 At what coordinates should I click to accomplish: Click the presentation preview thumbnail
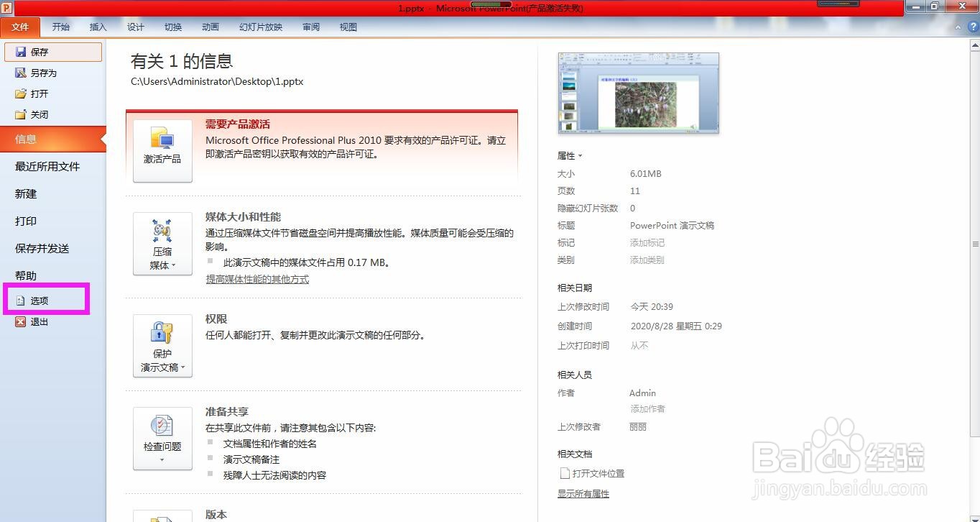tap(639, 93)
